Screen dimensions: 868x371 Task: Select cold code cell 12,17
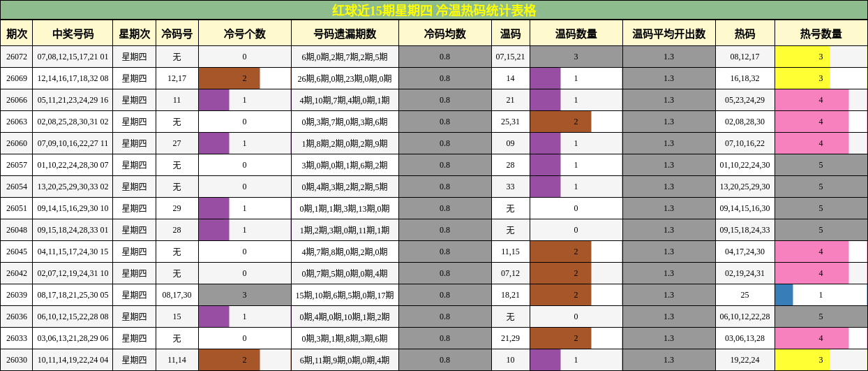click(177, 78)
